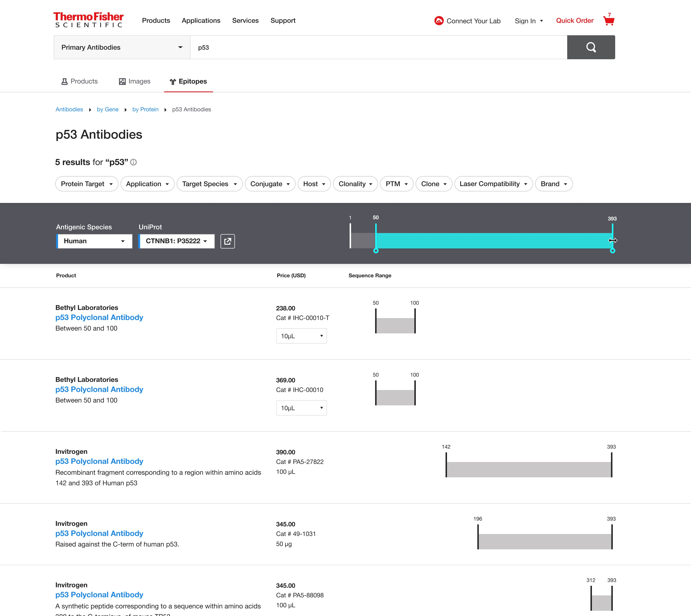Click the 10µL volume selector for IHC-00010
Screen dimensions: 691x616
point(301,407)
